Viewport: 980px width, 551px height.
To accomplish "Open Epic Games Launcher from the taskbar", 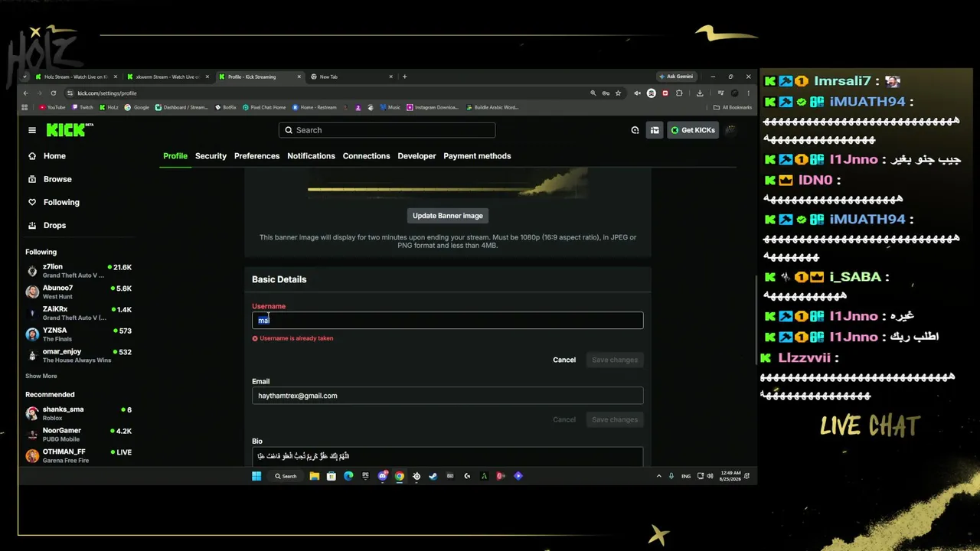I will (365, 476).
